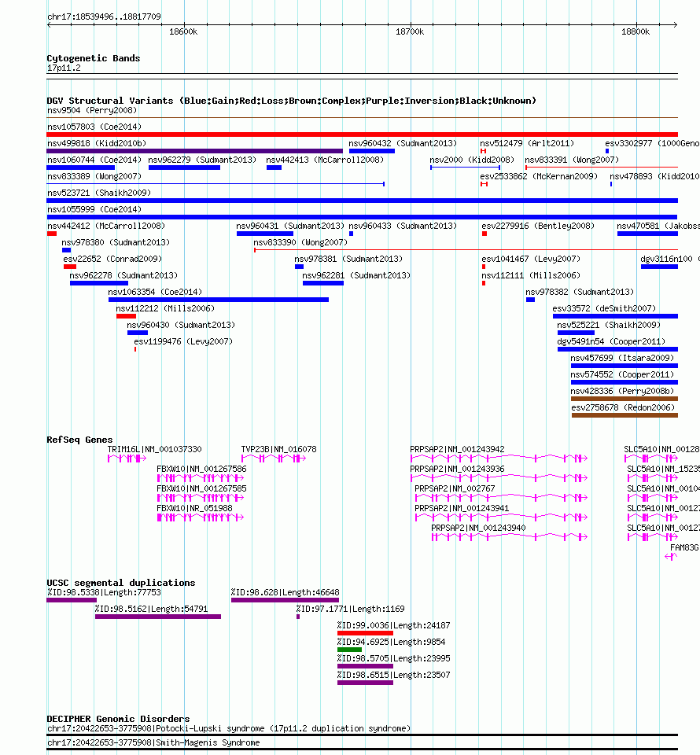Click gene TVP23B|NM_016078
The height and width of the screenshot is (755, 700).
point(274,459)
